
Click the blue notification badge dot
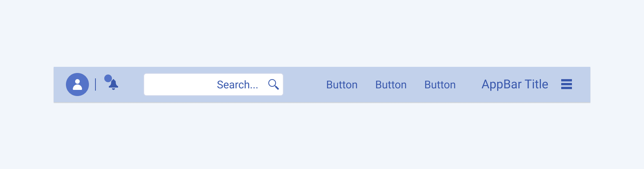[108, 78]
